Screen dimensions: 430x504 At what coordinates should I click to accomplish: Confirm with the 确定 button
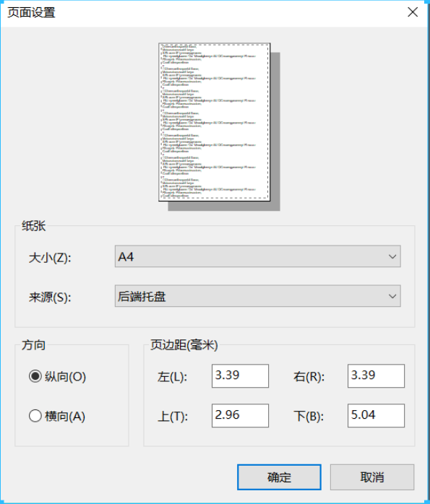[x=279, y=477]
